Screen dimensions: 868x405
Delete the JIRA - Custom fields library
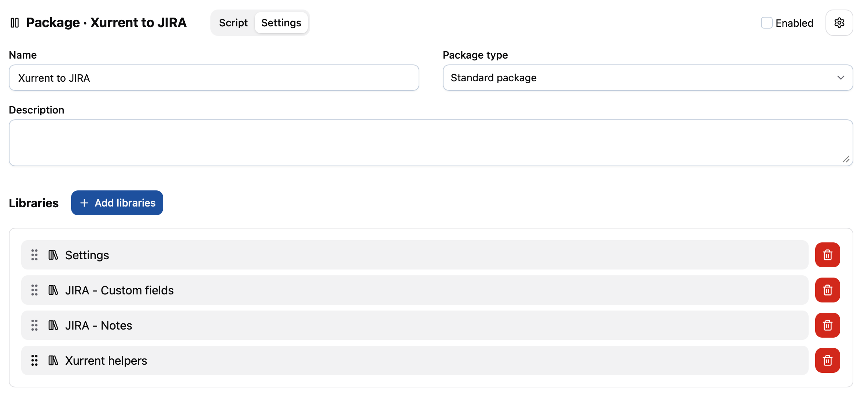click(827, 290)
